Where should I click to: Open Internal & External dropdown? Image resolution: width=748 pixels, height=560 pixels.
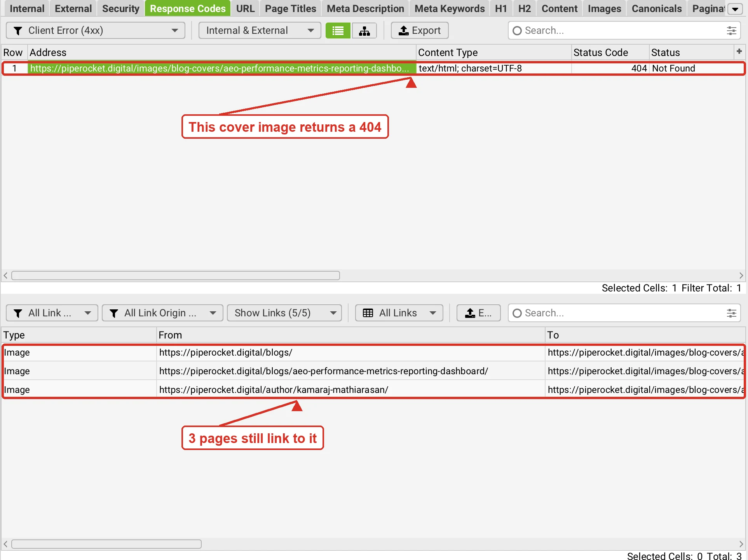point(260,30)
